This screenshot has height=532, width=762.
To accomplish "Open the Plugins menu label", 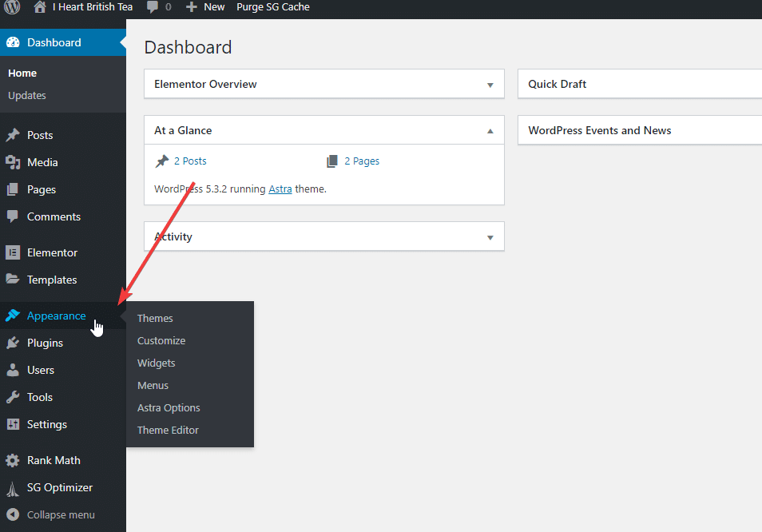I will point(45,343).
